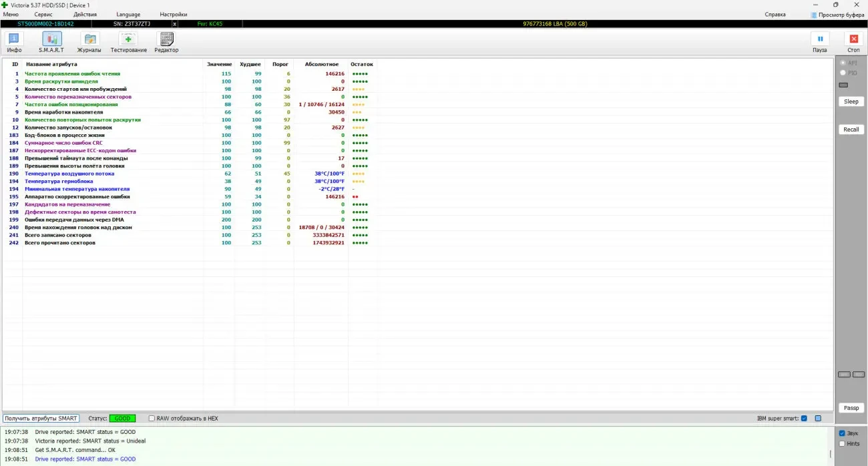The width and height of the screenshot is (868, 466).
Task: Select the Частота проявления ошибок чтения row
Action: [189, 73]
